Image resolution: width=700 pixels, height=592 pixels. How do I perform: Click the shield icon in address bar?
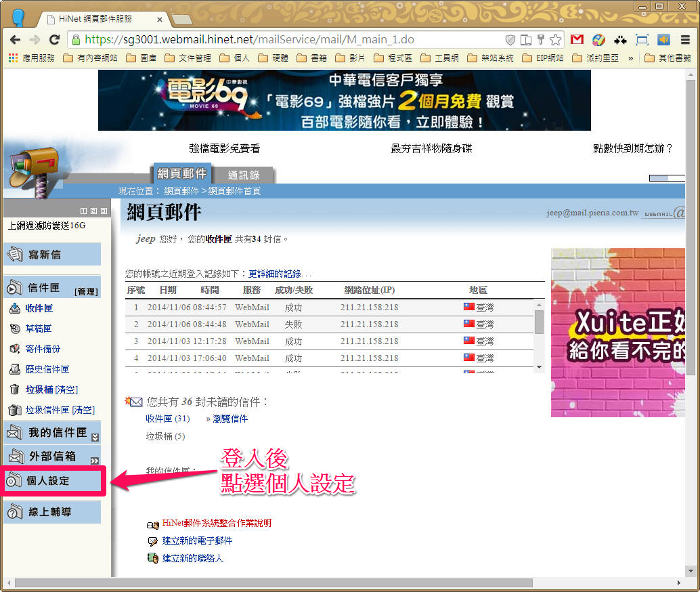(x=510, y=40)
